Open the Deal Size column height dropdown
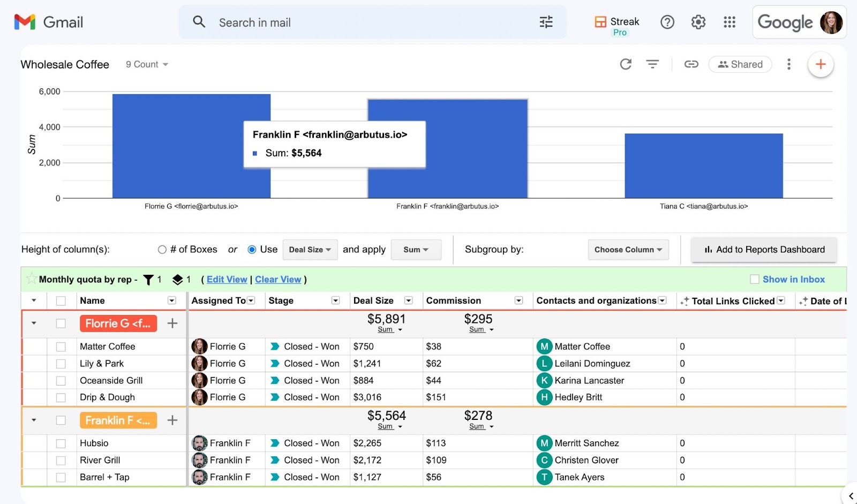The height and width of the screenshot is (504, 857). (310, 249)
